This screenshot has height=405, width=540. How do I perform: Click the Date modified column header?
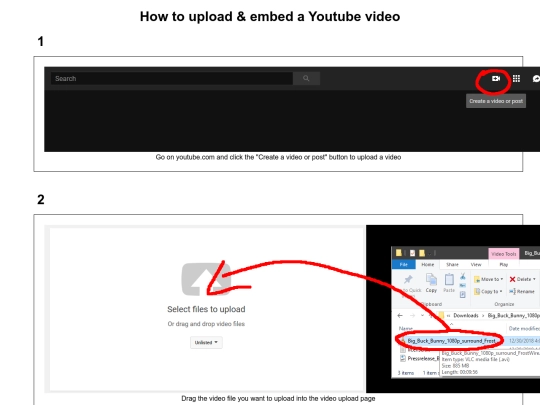coord(524,329)
